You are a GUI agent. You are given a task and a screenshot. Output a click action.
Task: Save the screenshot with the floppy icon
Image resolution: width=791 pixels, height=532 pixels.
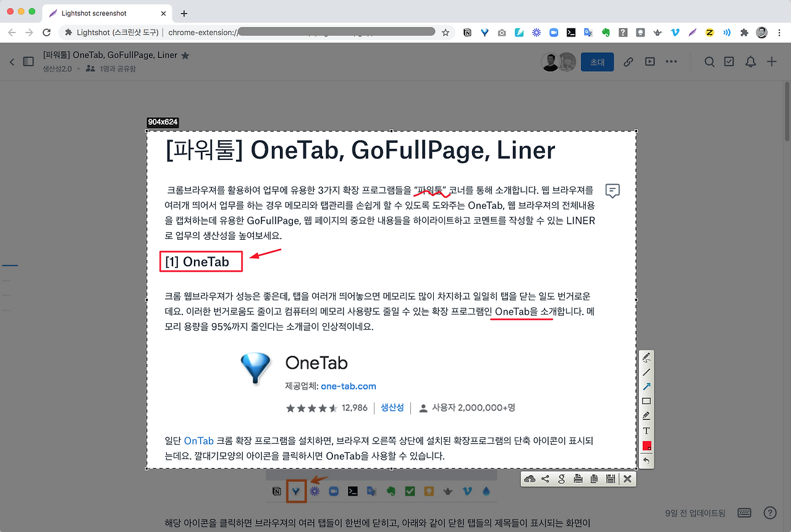click(610, 479)
